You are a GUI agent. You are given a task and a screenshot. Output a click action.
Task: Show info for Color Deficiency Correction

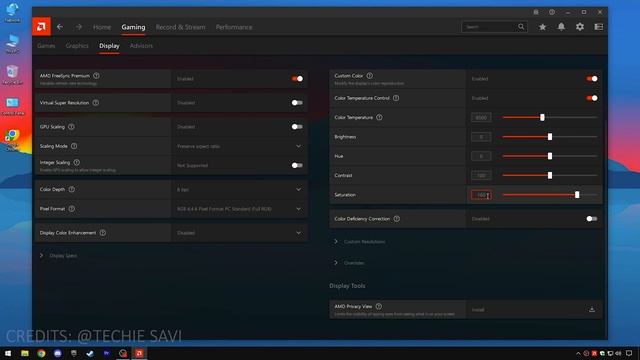click(397, 219)
